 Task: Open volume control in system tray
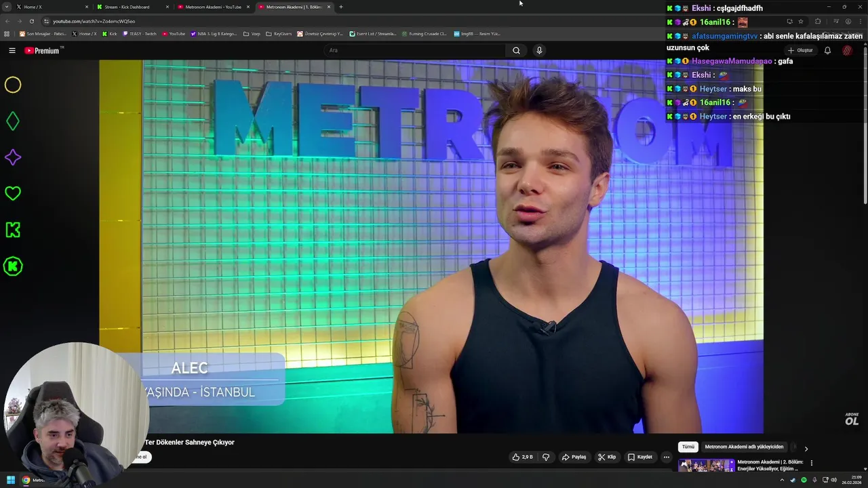coord(833,480)
